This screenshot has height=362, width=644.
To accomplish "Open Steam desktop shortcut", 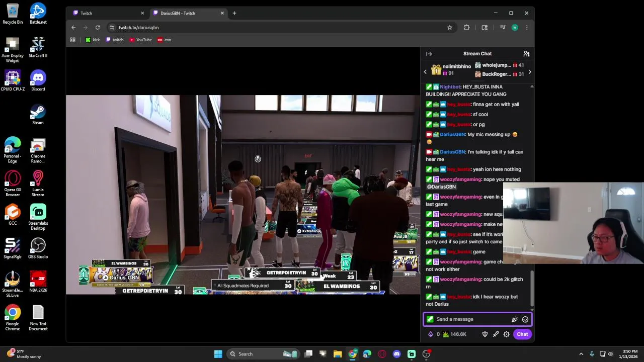I will pos(38,114).
